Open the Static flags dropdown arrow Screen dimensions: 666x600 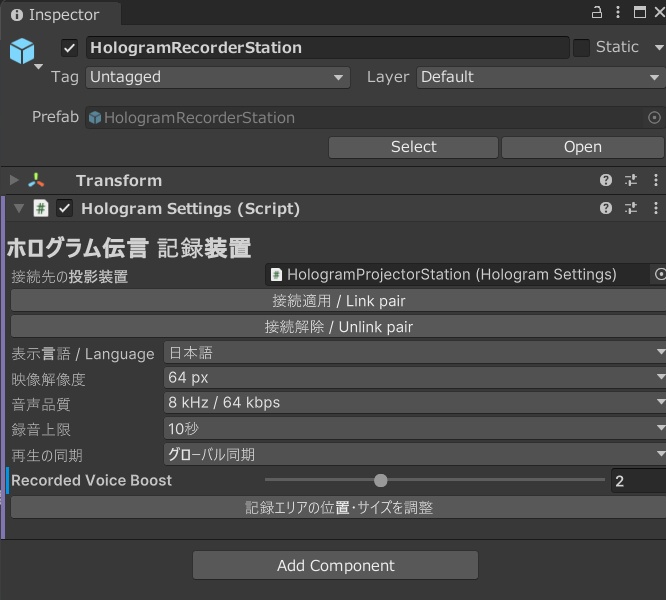click(659, 48)
